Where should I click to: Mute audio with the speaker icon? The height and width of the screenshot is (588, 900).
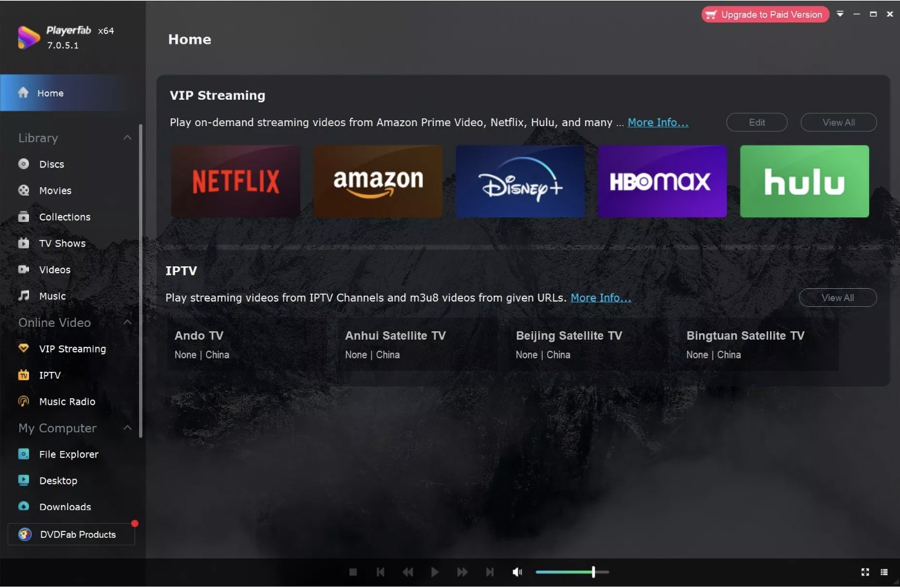pos(517,572)
